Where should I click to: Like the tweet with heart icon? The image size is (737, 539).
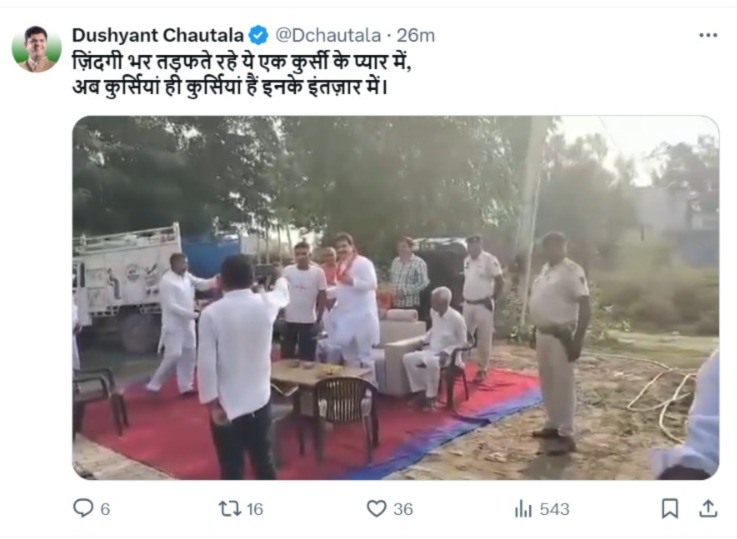point(376,508)
